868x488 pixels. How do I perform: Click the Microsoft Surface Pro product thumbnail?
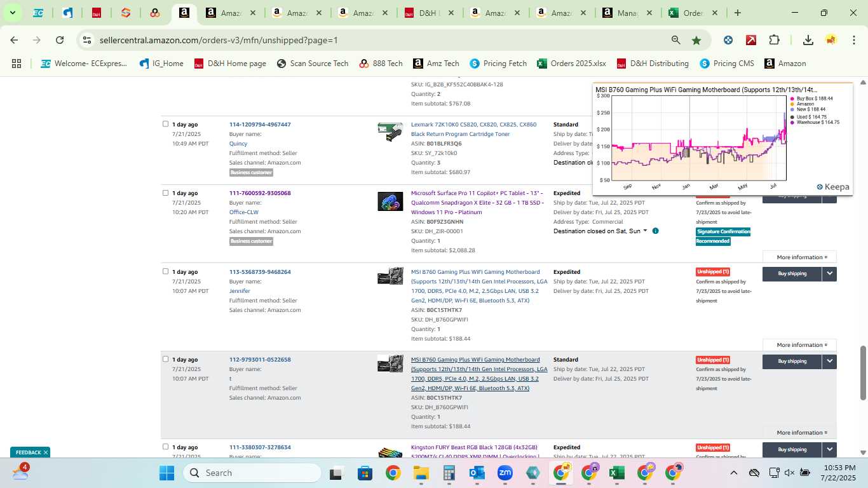(x=390, y=201)
